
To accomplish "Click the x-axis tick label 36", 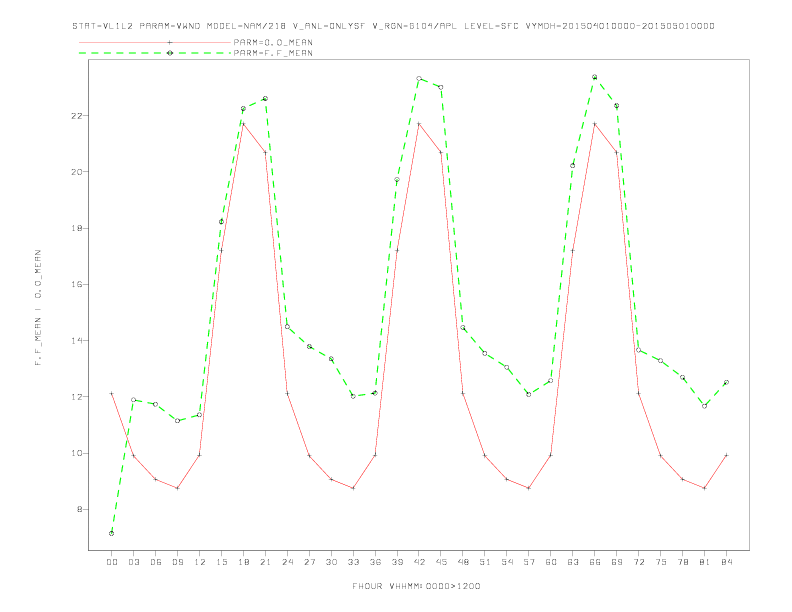I will point(375,562).
